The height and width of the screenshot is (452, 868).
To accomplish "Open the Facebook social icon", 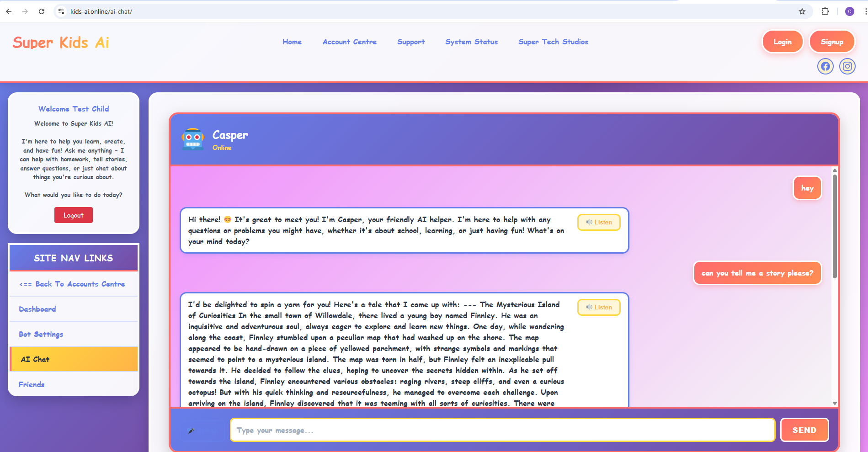I will pos(825,67).
